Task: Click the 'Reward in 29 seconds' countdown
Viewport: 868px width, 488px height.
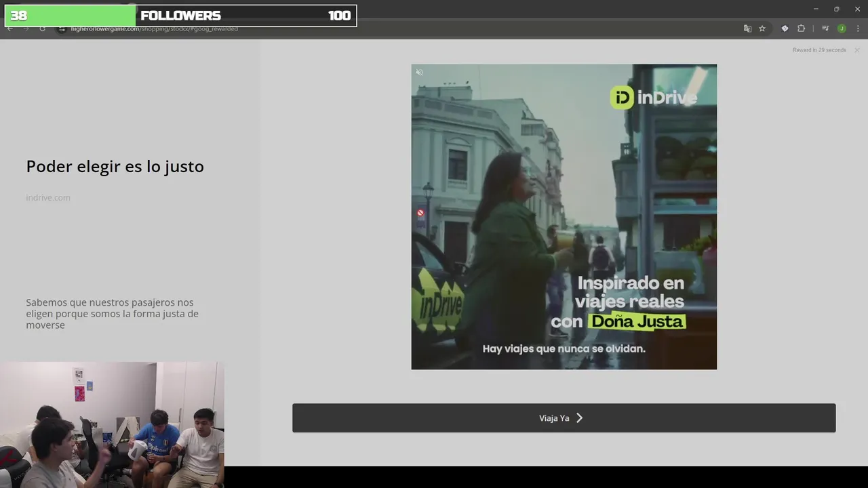Action: pyautogui.click(x=819, y=50)
